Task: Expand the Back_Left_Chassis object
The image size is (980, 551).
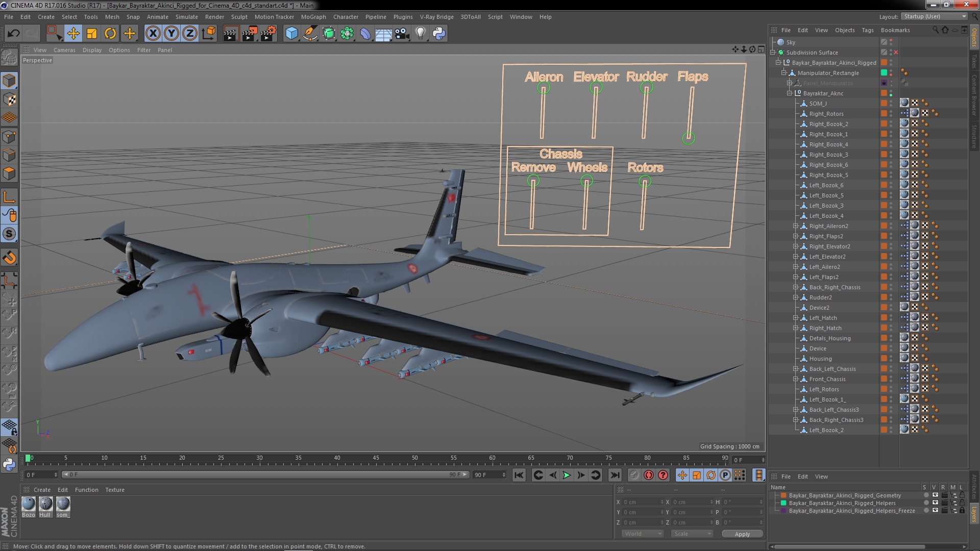Action: 795,369
